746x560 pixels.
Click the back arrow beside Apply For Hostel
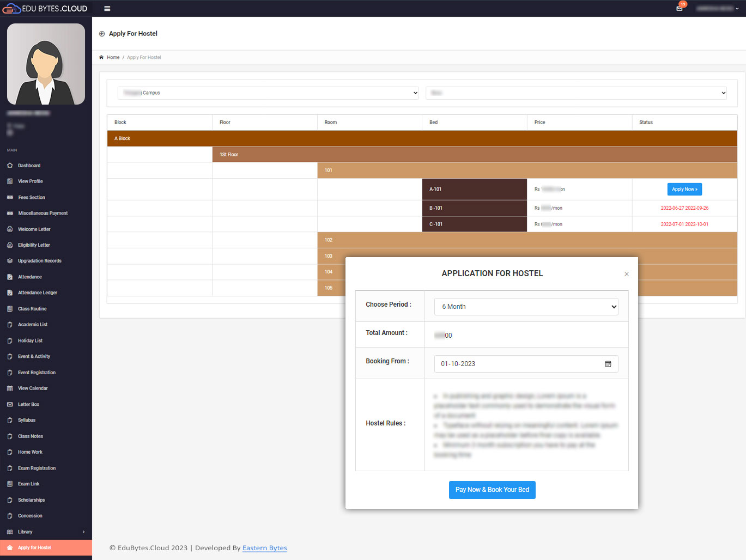(x=102, y=34)
